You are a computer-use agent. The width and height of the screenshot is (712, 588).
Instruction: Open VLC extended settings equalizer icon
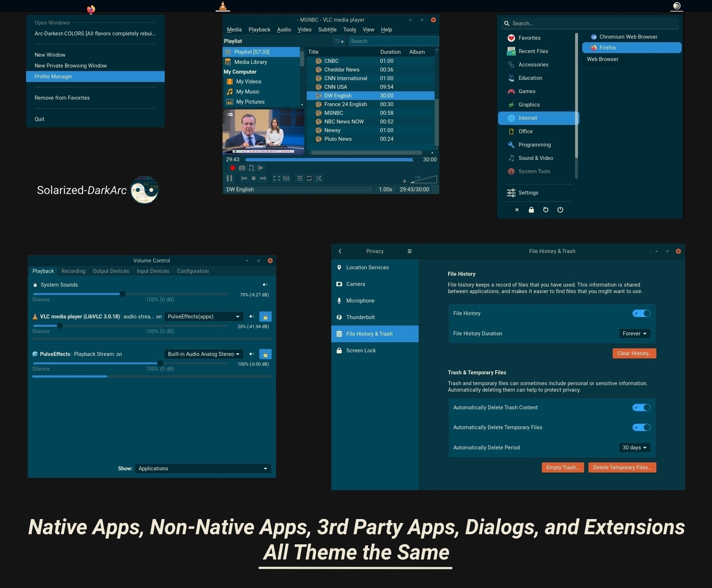[286, 178]
